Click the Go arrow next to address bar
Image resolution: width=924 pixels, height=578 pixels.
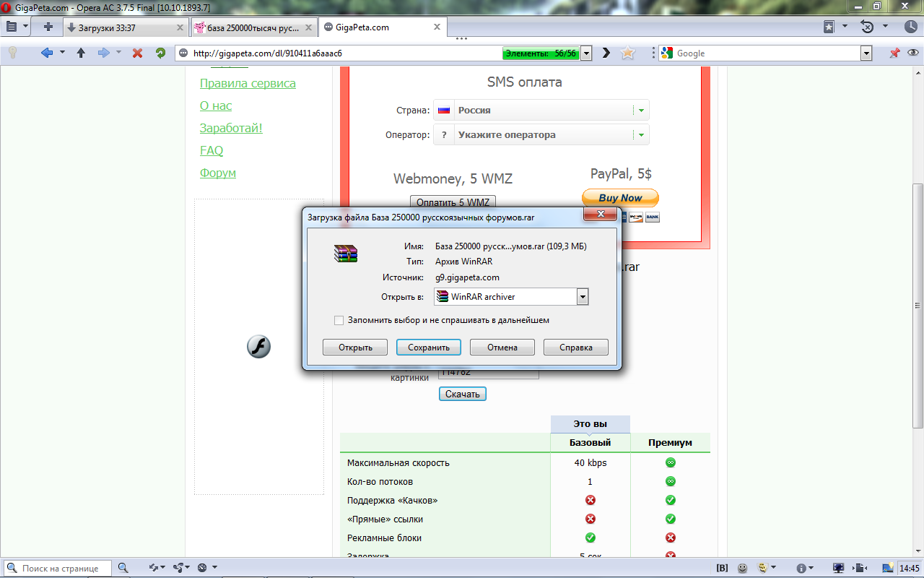pos(606,53)
